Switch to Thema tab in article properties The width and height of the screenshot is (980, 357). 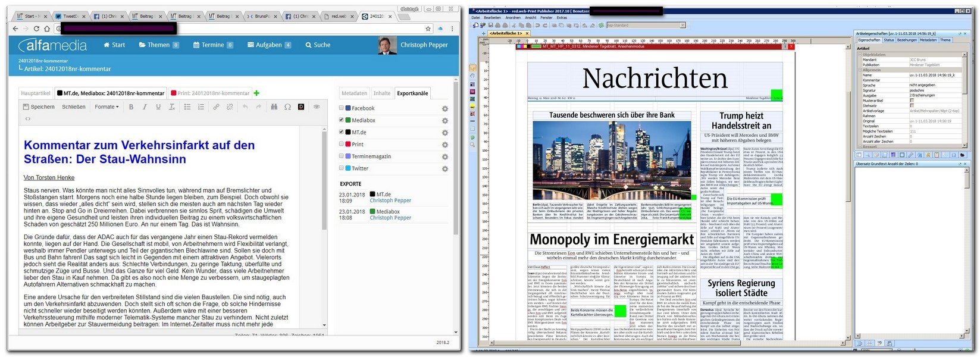945,40
